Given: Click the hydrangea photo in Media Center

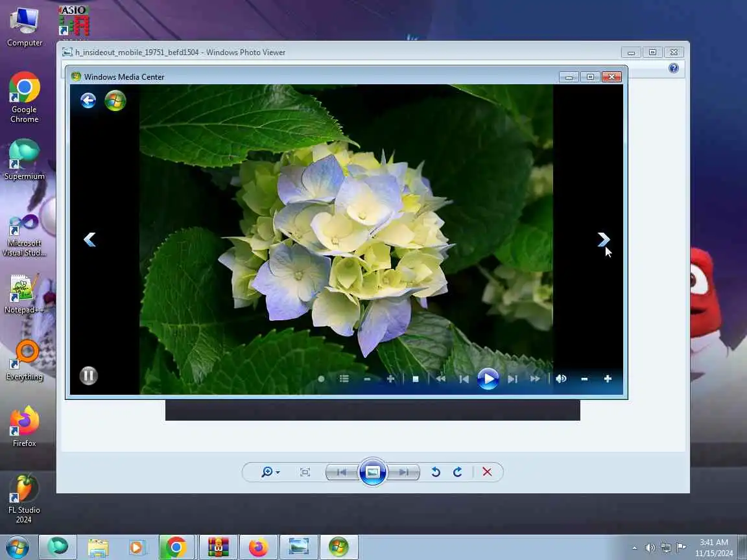Looking at the screenshot, I should (x=346, y=240).
